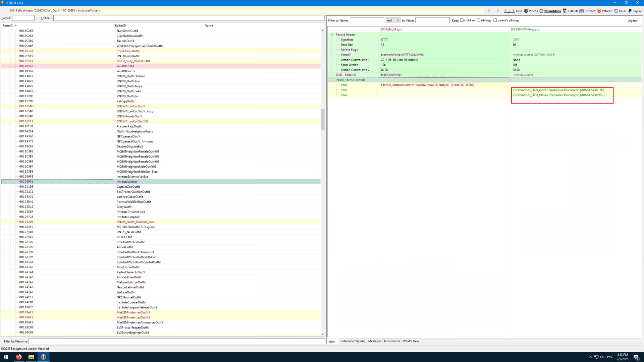Open the Help book icon
This screenshot has height=362, width=644.
(509, 11)
